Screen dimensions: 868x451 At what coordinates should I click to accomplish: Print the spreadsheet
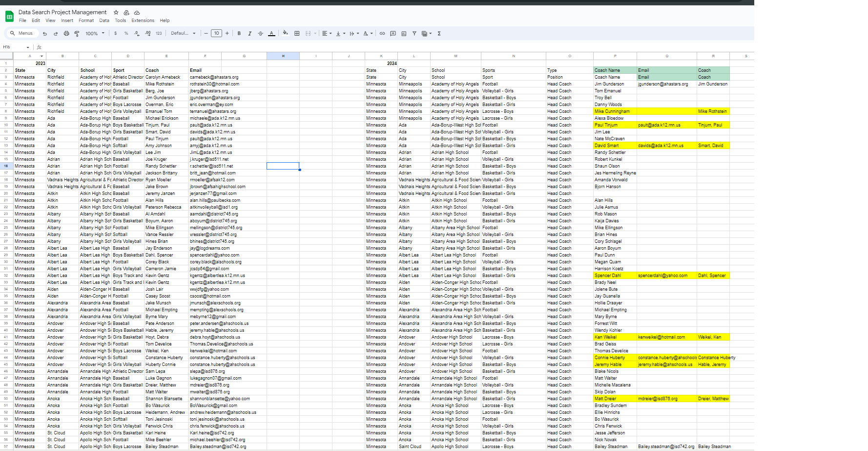(x=66, y=34)
